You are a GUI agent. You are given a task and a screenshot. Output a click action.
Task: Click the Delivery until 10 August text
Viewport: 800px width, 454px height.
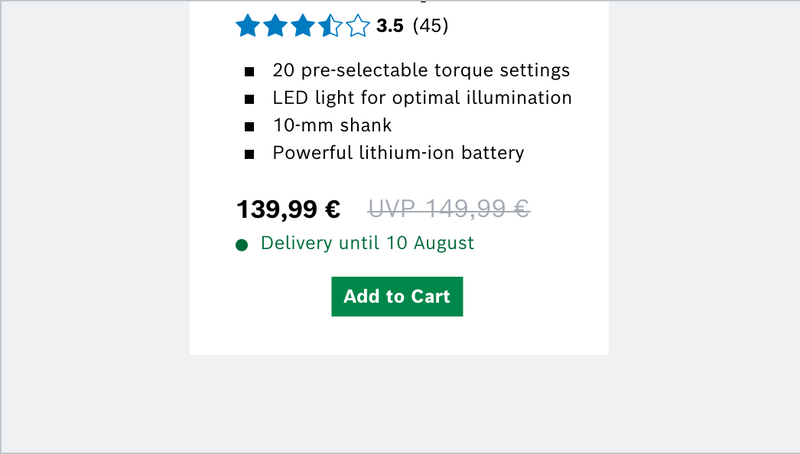367,243
